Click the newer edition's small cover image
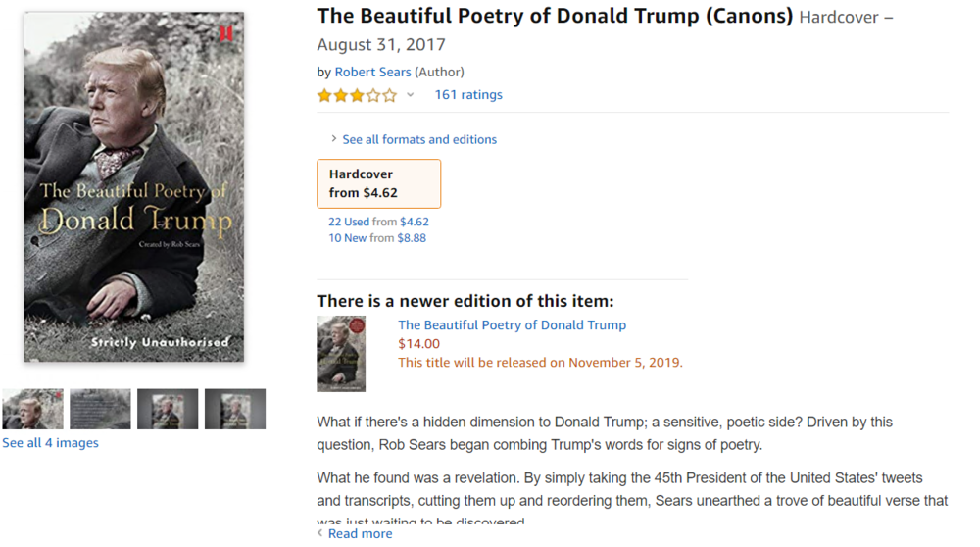The image size is (980, 547). tap(341, 354)
